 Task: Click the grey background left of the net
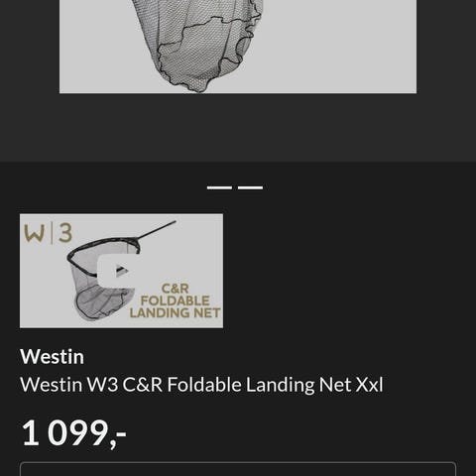(94, 47)
